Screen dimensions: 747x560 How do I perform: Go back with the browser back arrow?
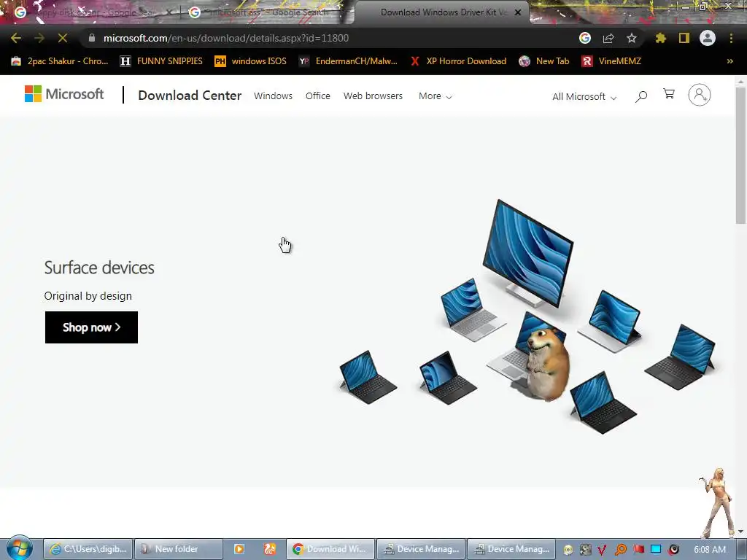[x=16, y=38]
